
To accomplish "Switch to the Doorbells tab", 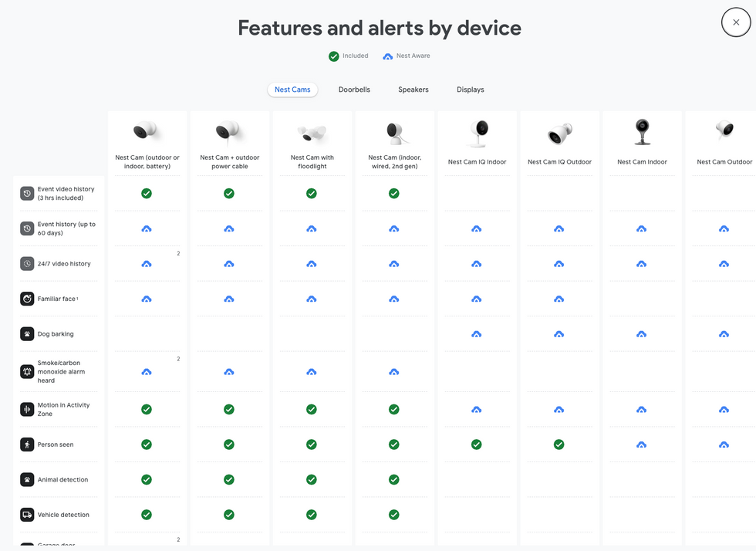I will (354, 90).
